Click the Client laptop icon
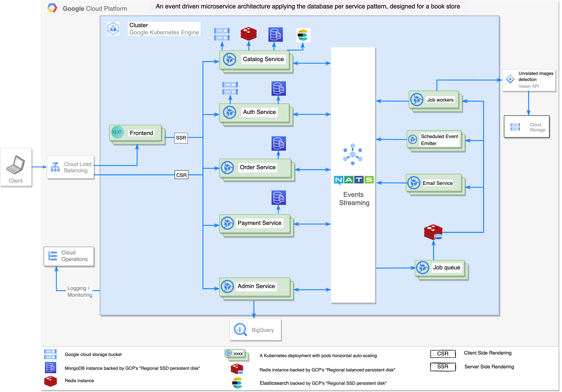The height and width of the screenshot is (392, 562). (15, 165)
